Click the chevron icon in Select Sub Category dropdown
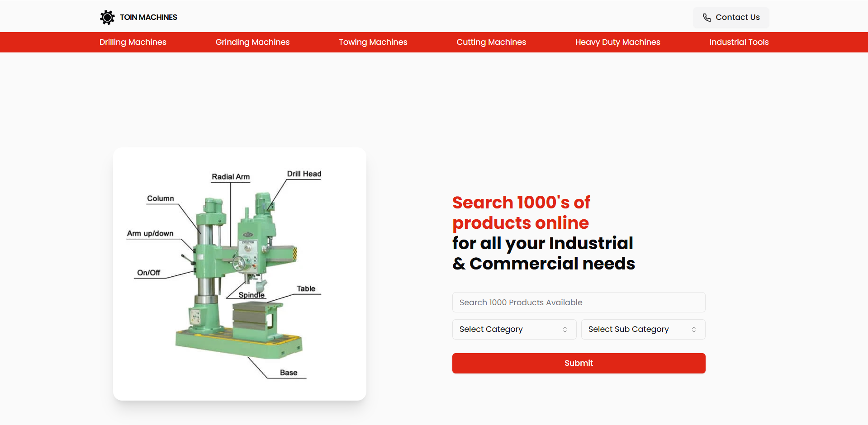This screenshot has height=425, width=868. pos(694,329)
